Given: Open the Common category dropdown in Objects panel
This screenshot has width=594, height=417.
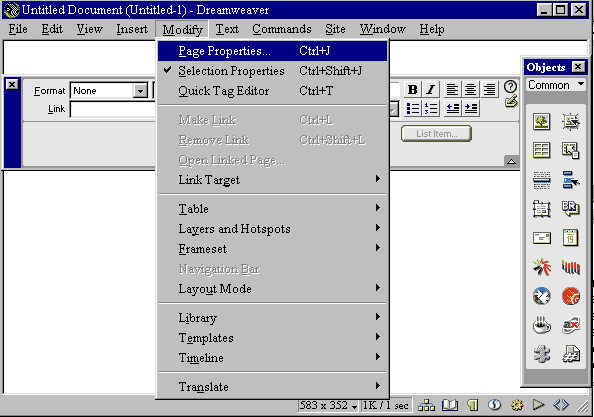Looking at the screenshot, I should click(x=555, y=85).
